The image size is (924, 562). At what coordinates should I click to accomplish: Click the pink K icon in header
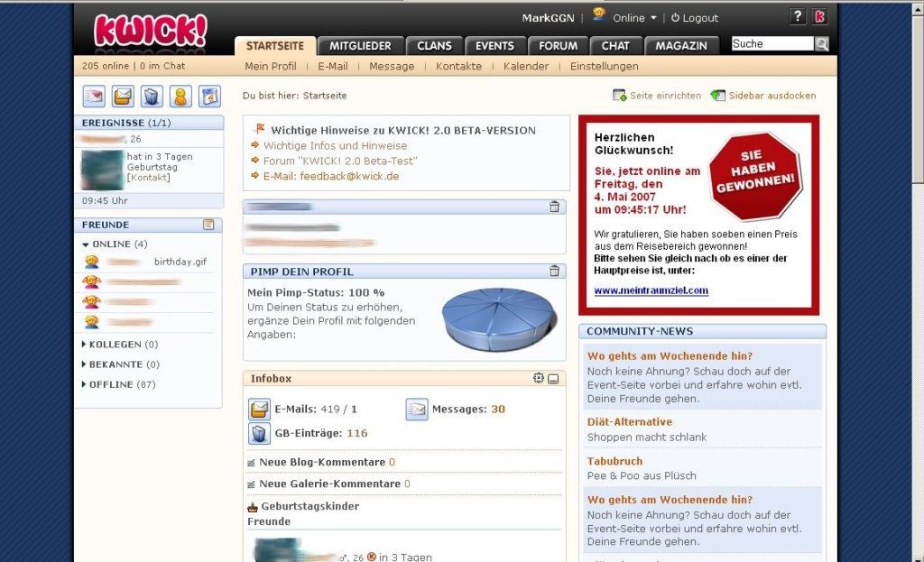819,16
